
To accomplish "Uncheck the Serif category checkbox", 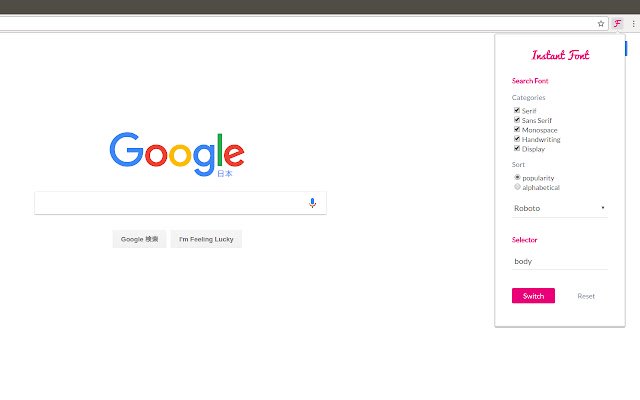I will [x=517, y=110].
